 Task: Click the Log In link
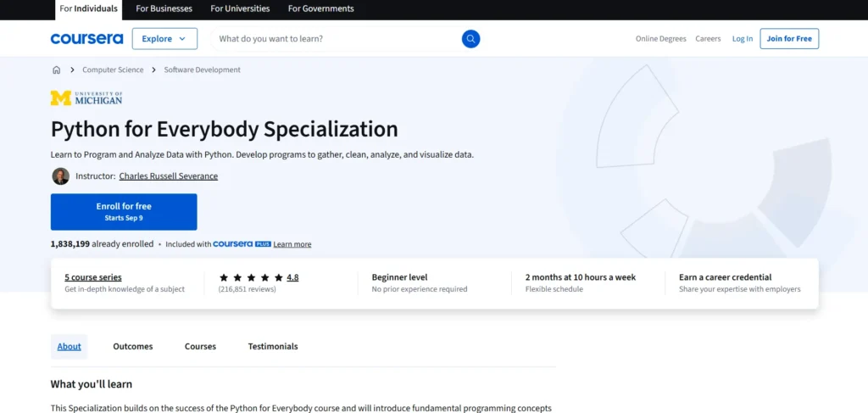tap(743, 38)
